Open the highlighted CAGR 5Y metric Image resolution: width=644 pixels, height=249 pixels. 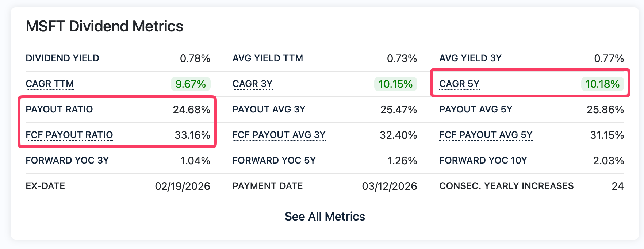459,84
